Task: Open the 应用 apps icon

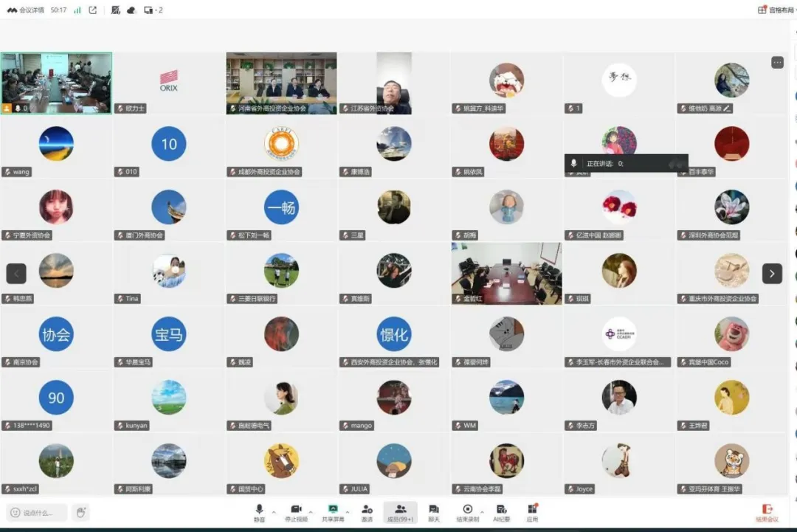Action: pos(532,512)
